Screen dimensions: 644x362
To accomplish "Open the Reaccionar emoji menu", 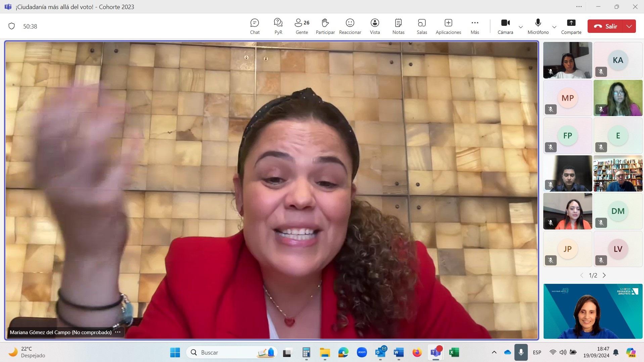I will pos(350,26).
